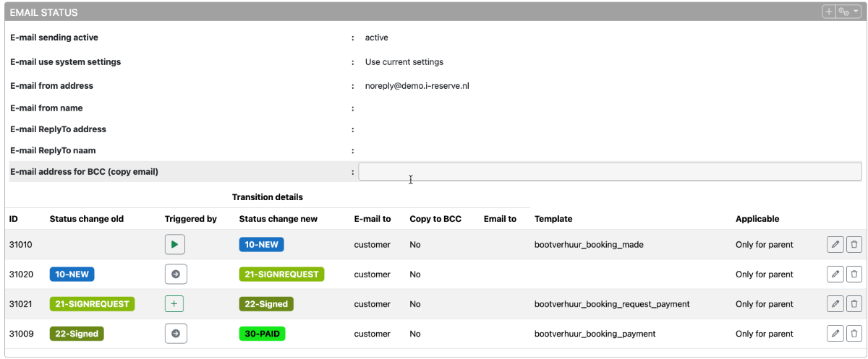Click the 22-Signed badge in row 31021
This screenshot has width=868, height=359.
(x=266, y=304)
